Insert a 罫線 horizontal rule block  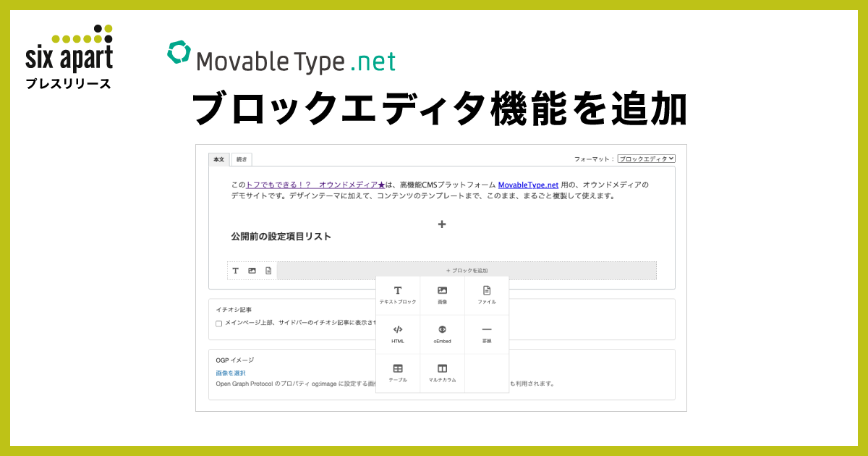click(487, 334)
